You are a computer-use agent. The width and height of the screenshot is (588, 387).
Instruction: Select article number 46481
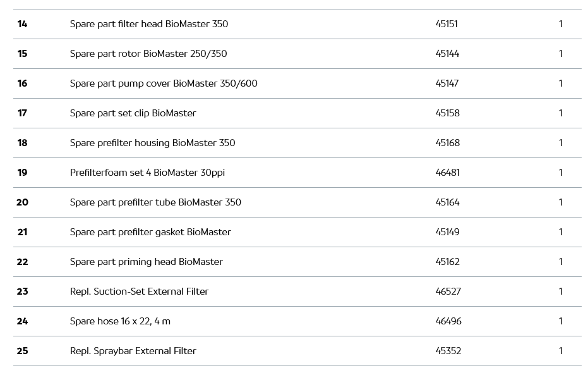[x=447, y=173]
